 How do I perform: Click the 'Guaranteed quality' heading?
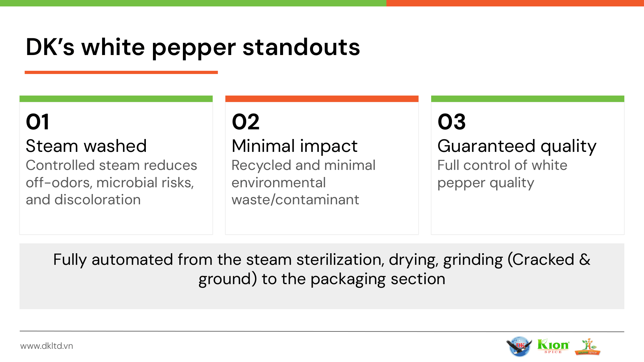517,146
